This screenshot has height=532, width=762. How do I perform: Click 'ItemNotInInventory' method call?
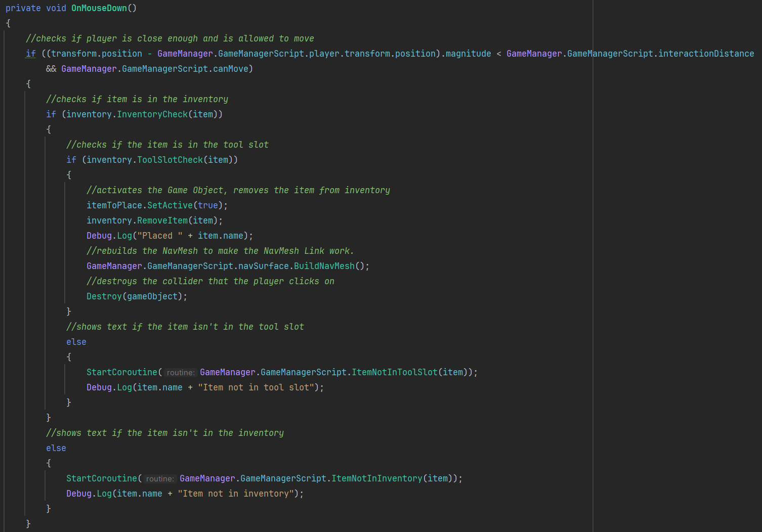[x=377, y=478]
